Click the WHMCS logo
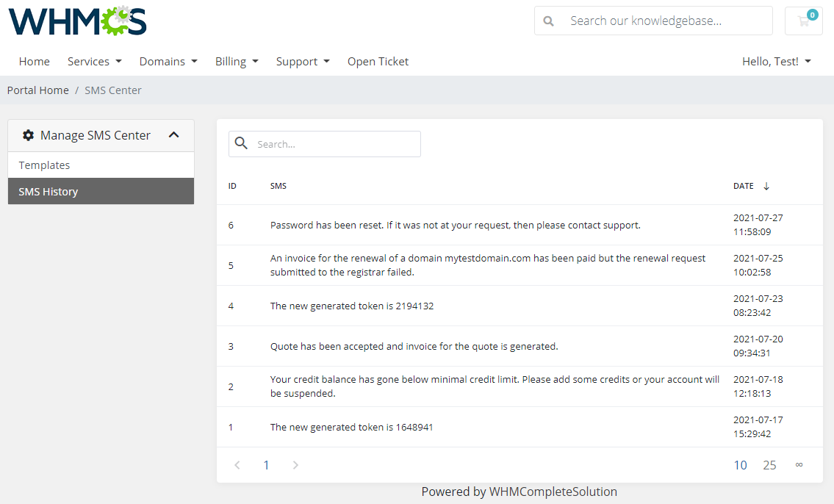The image size is (834, 504). click(x=77, y=21)
